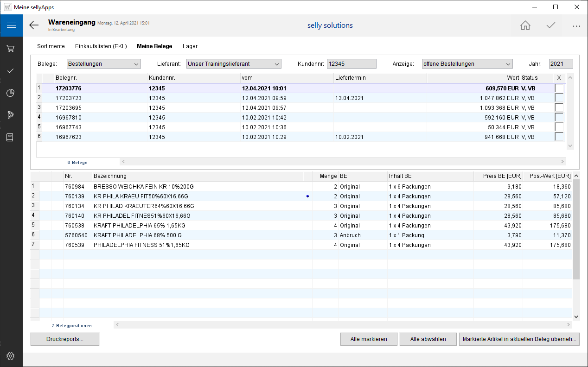Viewport: 588px width, 367px height.
Task: Open the pie chart statistics icon
Action: coord(11,93)
